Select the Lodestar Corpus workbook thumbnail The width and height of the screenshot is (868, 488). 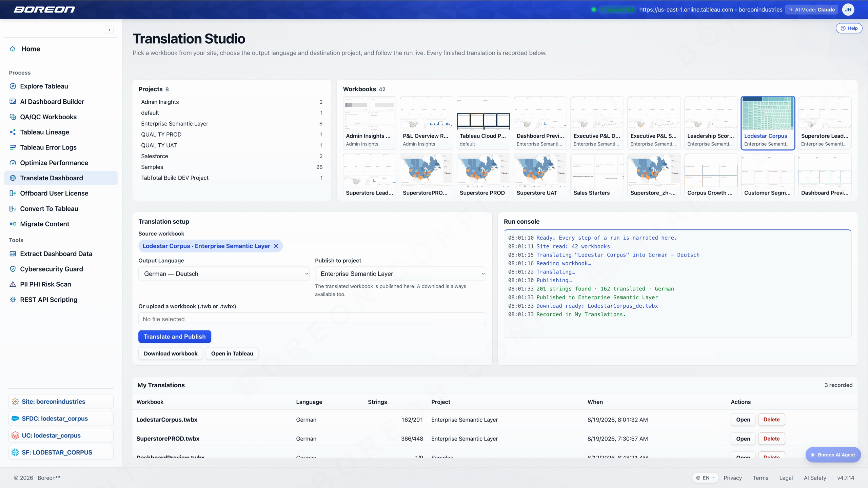coord(768,123)
